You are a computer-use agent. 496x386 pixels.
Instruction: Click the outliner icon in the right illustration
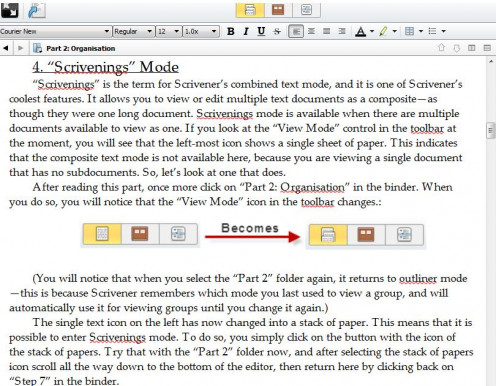tap(404, 235)
